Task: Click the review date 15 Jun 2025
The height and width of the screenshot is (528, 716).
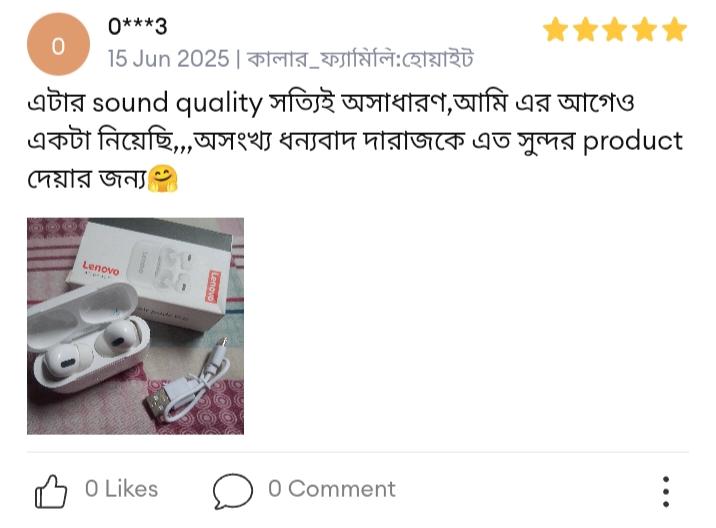Action: [168, 58]
